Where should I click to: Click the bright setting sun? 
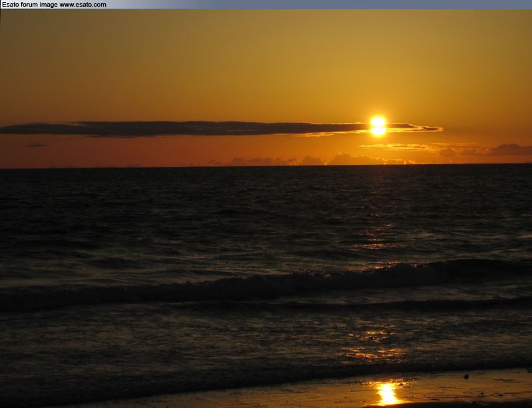click(x=378, y=125)
